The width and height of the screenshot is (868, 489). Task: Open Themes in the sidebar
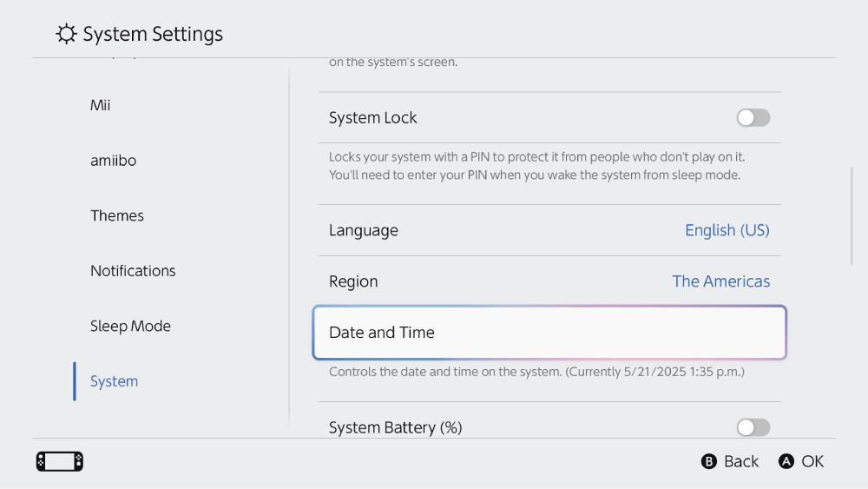117,215
